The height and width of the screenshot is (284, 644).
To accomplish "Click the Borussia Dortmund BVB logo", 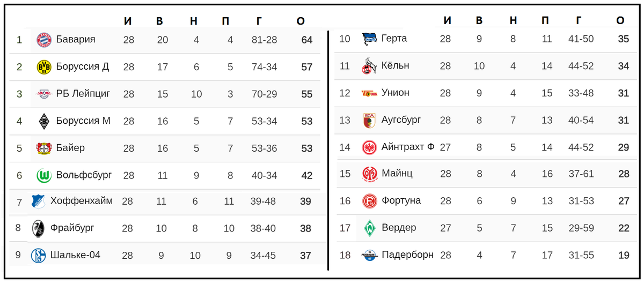I will [43, 67].
